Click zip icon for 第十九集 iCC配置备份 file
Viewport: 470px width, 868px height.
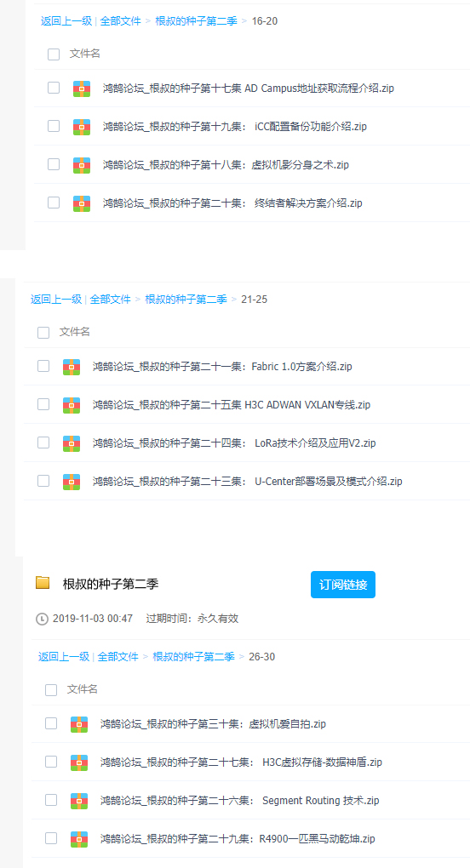pos(82,127)
